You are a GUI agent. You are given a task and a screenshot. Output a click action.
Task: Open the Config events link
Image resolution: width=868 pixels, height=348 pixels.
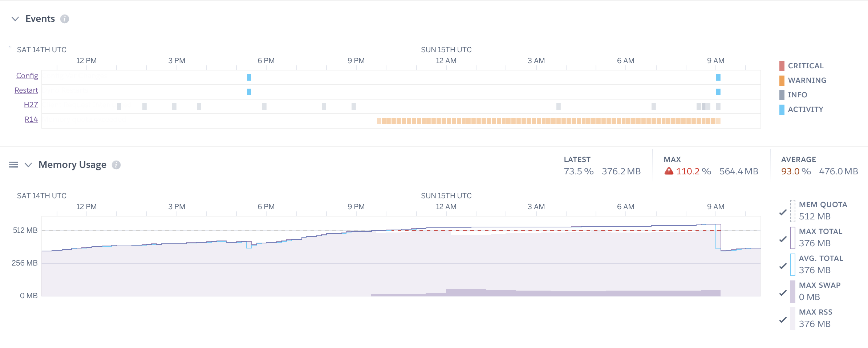pyautogui.click(x=27, y=76)
